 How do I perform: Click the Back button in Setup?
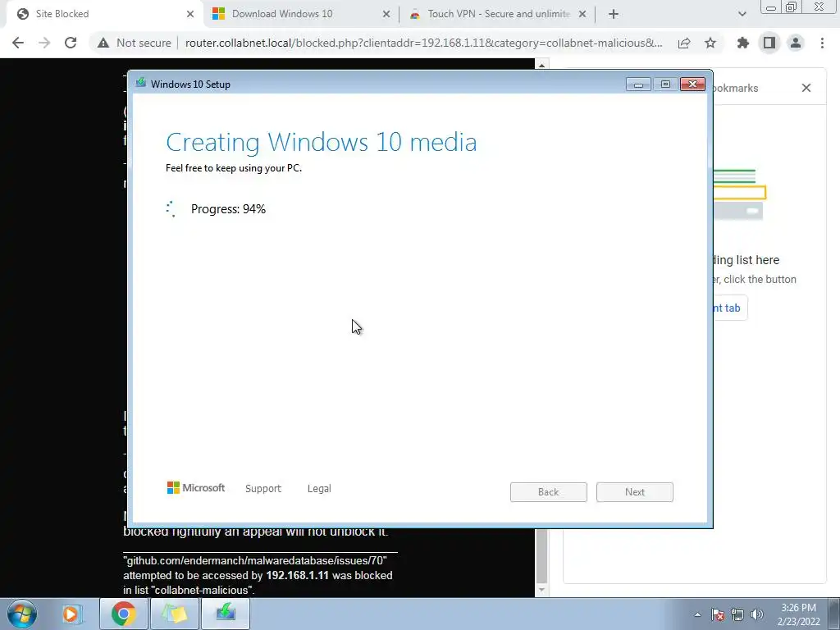click(549, 492)
